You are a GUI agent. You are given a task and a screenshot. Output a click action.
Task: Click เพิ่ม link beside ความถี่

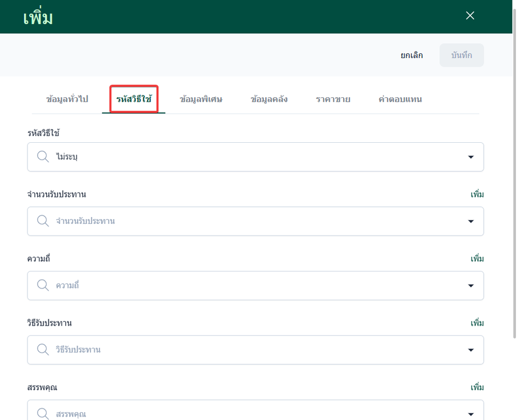[x=477, y=259]
